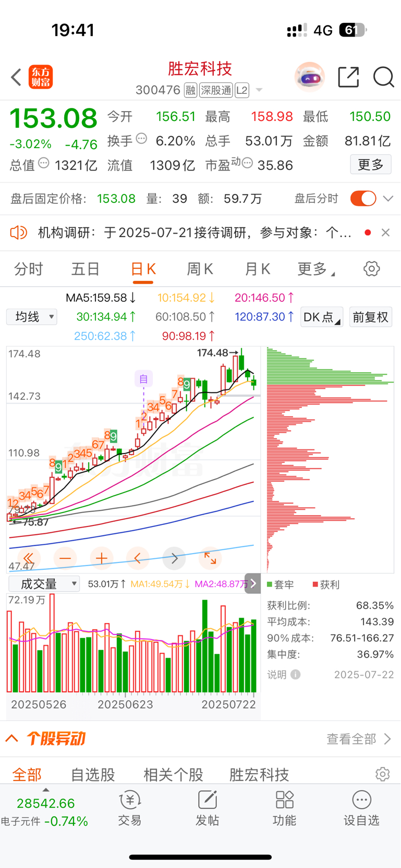Close the 机构调研 notice bar
Viewport: 401px width, 868px height.
pos(385,233)
